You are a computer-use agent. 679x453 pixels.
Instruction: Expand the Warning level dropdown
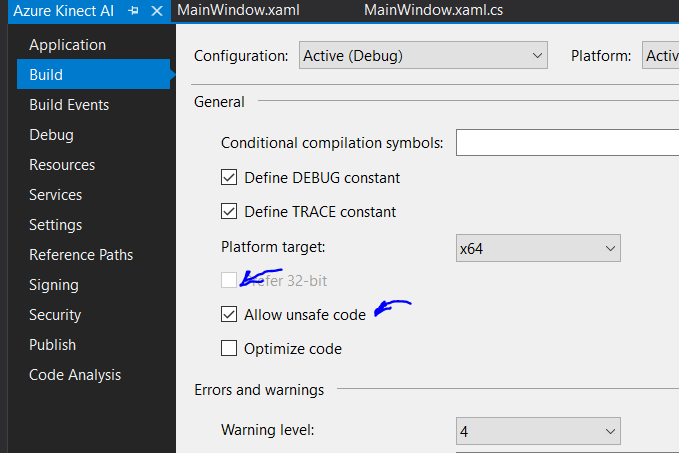pyautogui.click(x=538, y=431)
